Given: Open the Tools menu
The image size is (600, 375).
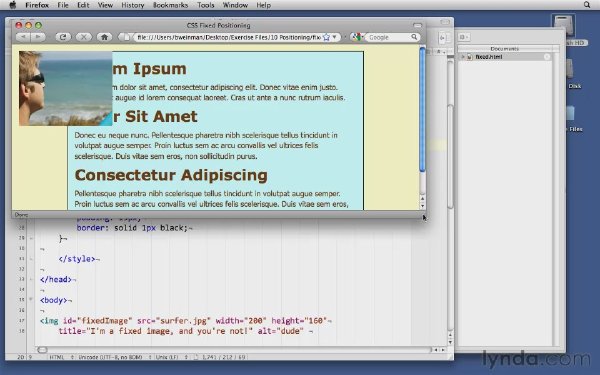Looking at the screenshot, I should [205, 5].
